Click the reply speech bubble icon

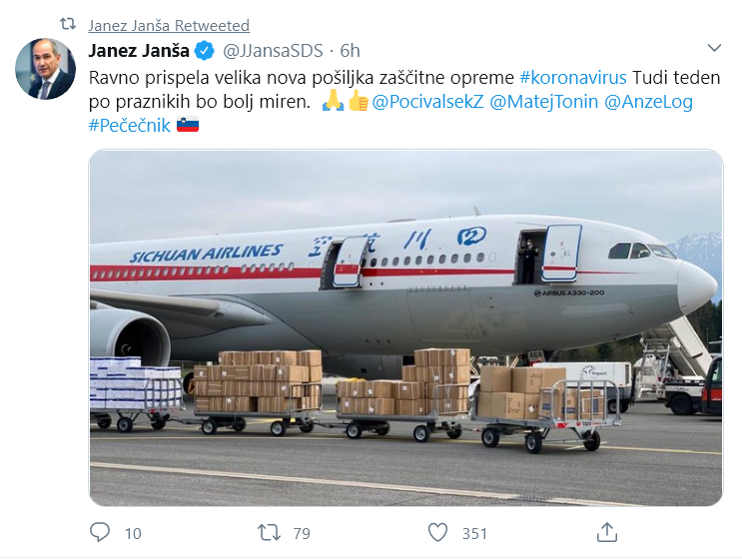tap(101, 533)
